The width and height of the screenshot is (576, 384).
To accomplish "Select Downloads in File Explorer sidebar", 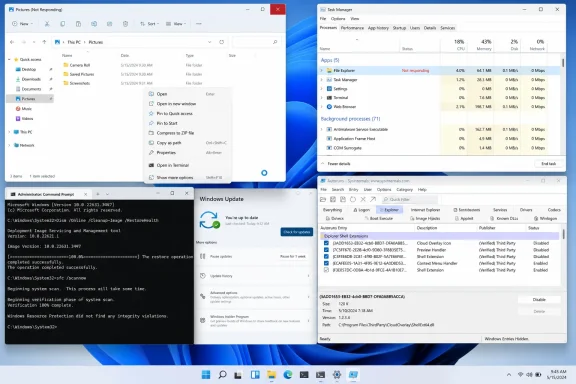I will (30, 79).
